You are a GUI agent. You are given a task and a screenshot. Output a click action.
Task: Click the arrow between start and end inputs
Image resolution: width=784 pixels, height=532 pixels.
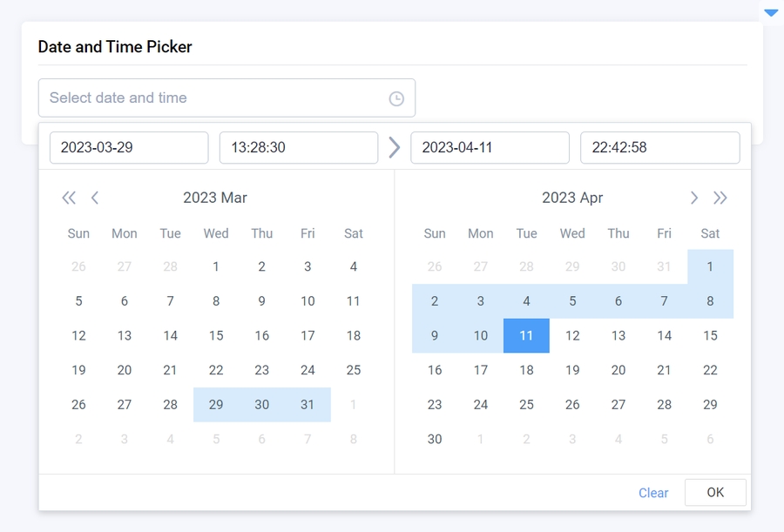(x=395, y=147)
